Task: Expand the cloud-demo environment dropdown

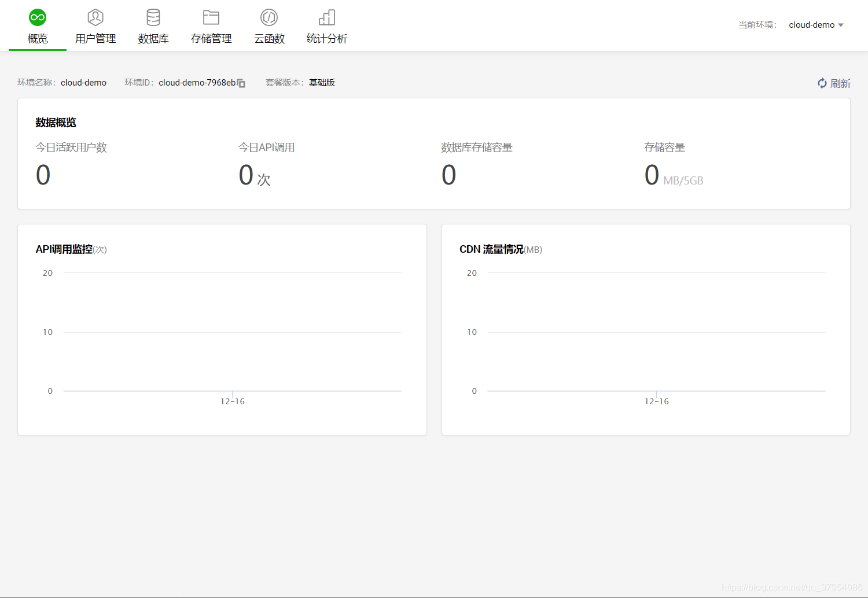Action: (x=816, y=25)
